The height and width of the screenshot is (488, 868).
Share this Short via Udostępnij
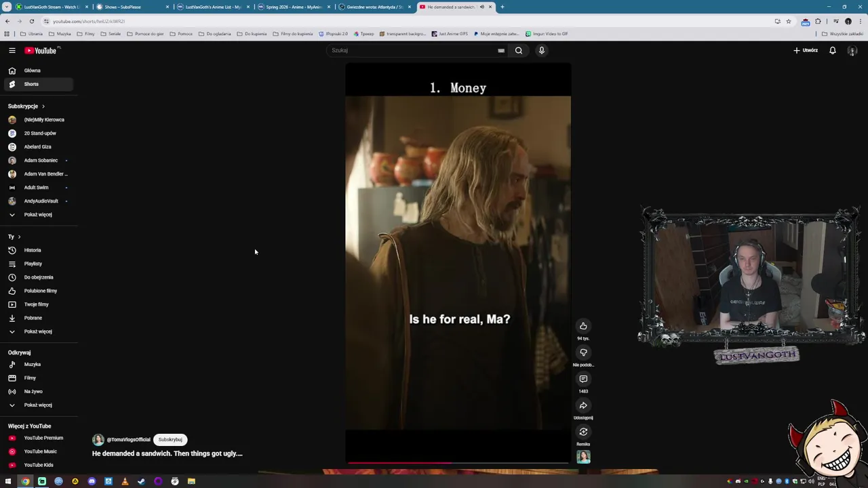tap(583, 405)
